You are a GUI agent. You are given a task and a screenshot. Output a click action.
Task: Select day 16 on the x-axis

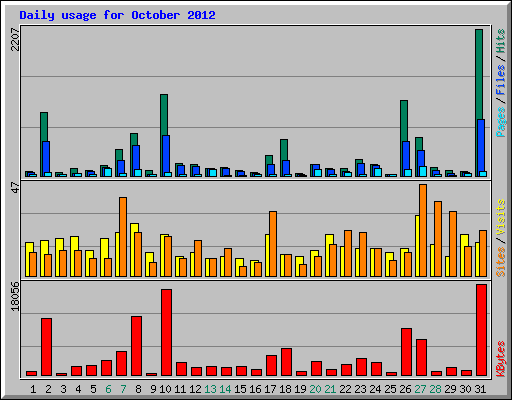(255, 389)
